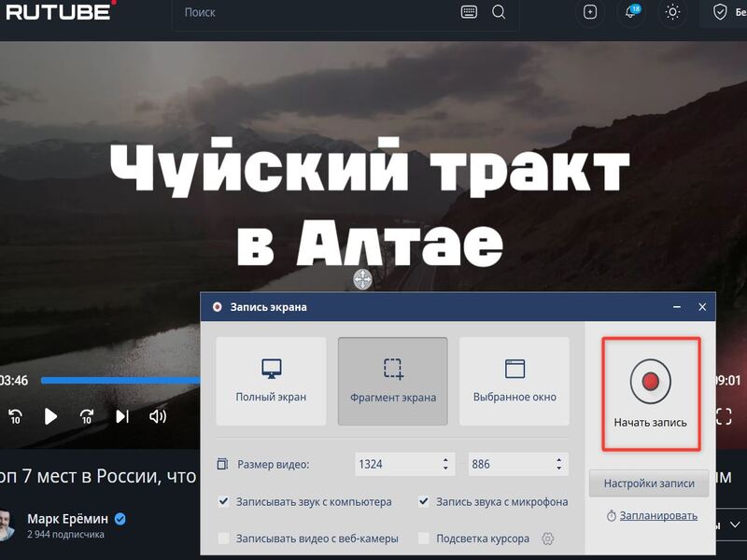Open the notifications bell
This screenshot has width=747, height=560.
pos(632,12)
